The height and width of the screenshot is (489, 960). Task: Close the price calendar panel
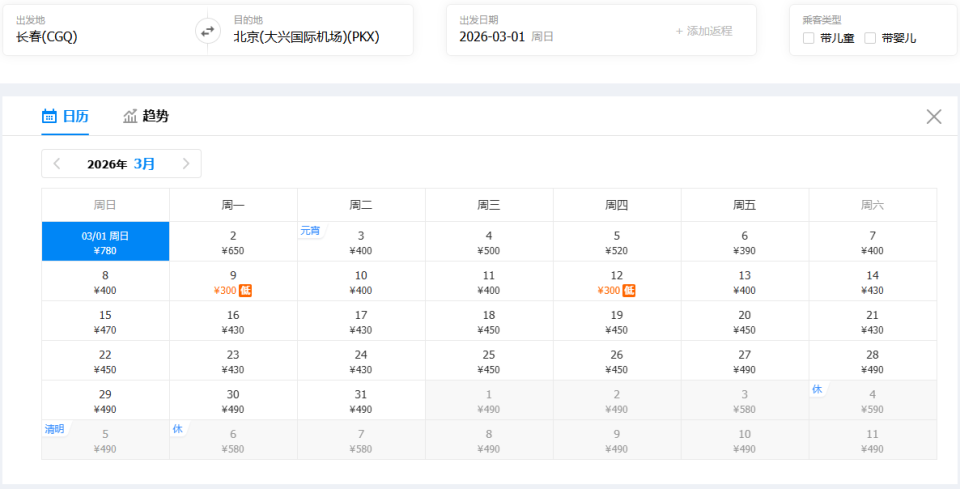pyautogui.click(x=934, y=116)
